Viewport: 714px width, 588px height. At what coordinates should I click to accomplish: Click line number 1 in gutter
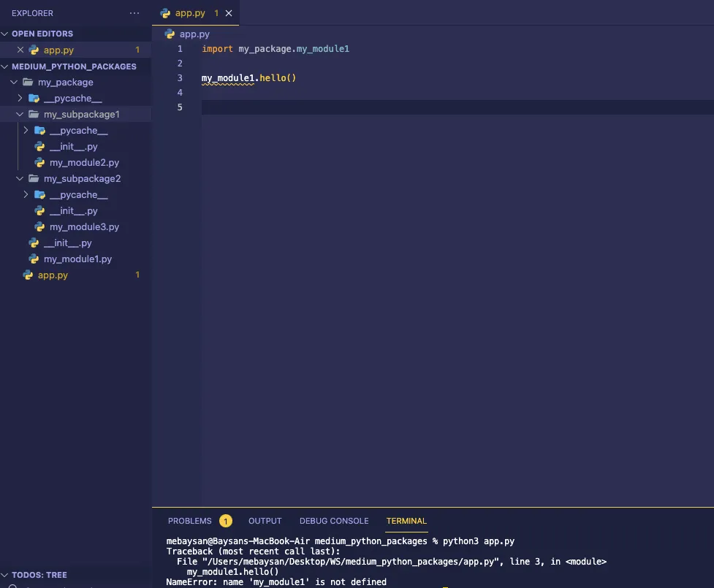pos(180,49)
